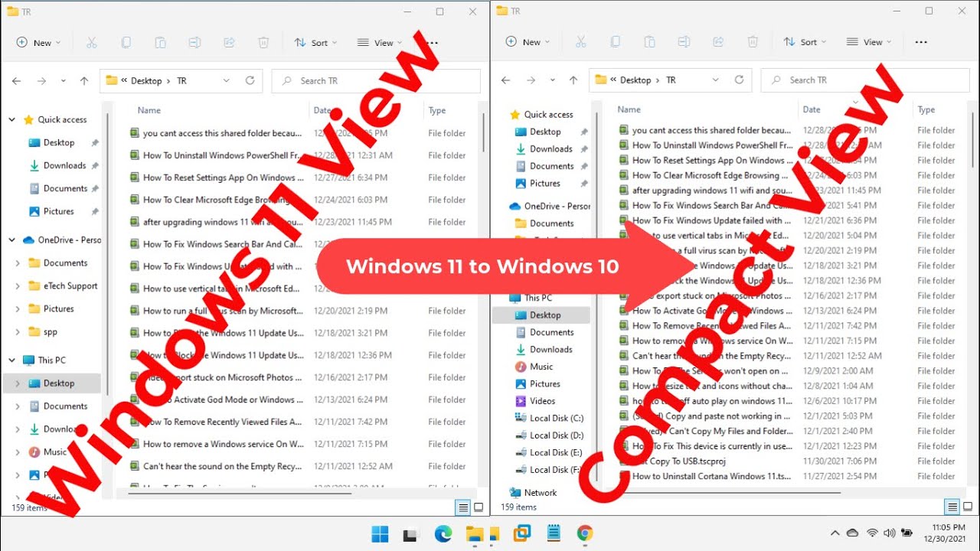Expand eTech Support folder in left sidebar
The width and height of the screenshot is (980, 551).
click(x=18, y=286)
